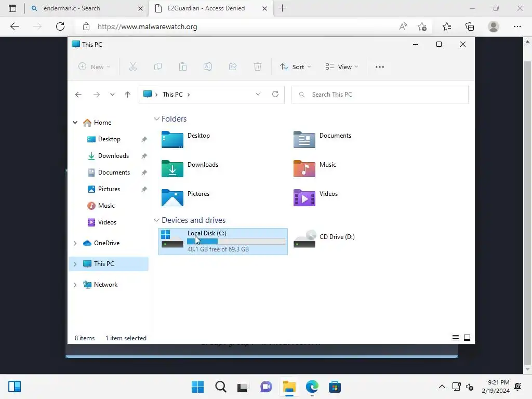
Task: Close the enderman.c - Search tab
Action: [140, 8]
